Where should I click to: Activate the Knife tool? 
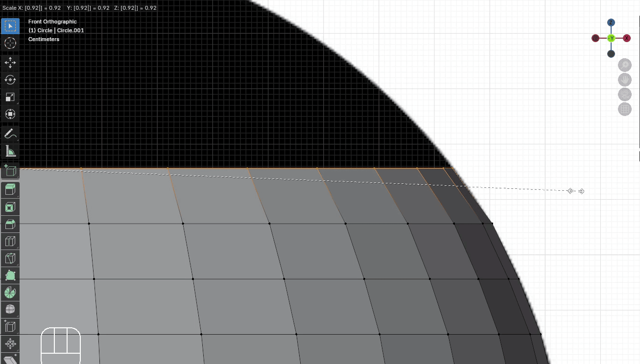[10, 258]
